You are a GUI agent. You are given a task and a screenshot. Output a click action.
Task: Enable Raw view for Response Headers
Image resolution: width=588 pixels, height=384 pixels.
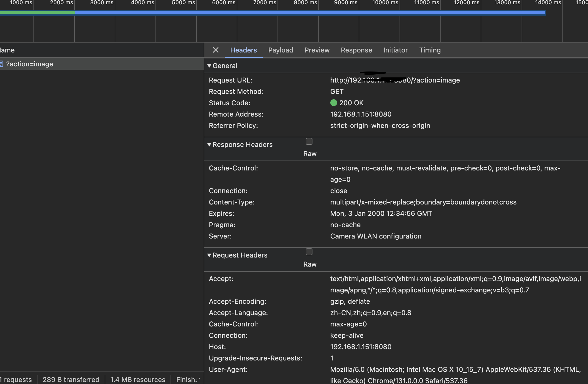[309, 141]
